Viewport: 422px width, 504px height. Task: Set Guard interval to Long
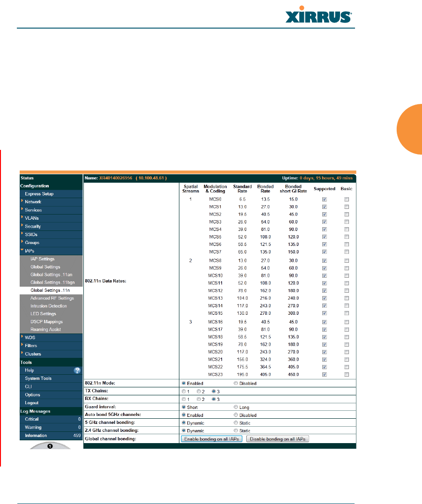pyautogui.click(x=236, y=407)
